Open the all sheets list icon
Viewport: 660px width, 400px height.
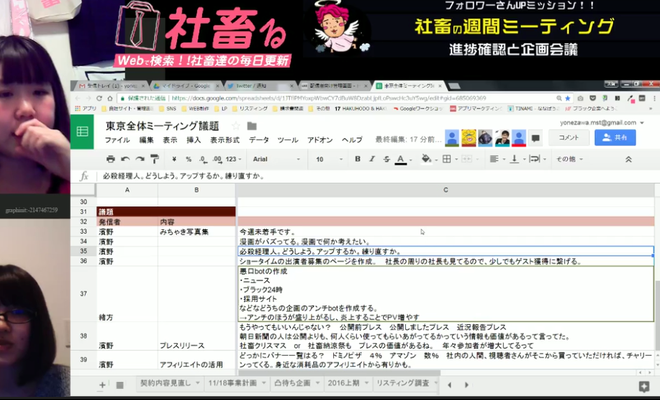coord(121,384)
